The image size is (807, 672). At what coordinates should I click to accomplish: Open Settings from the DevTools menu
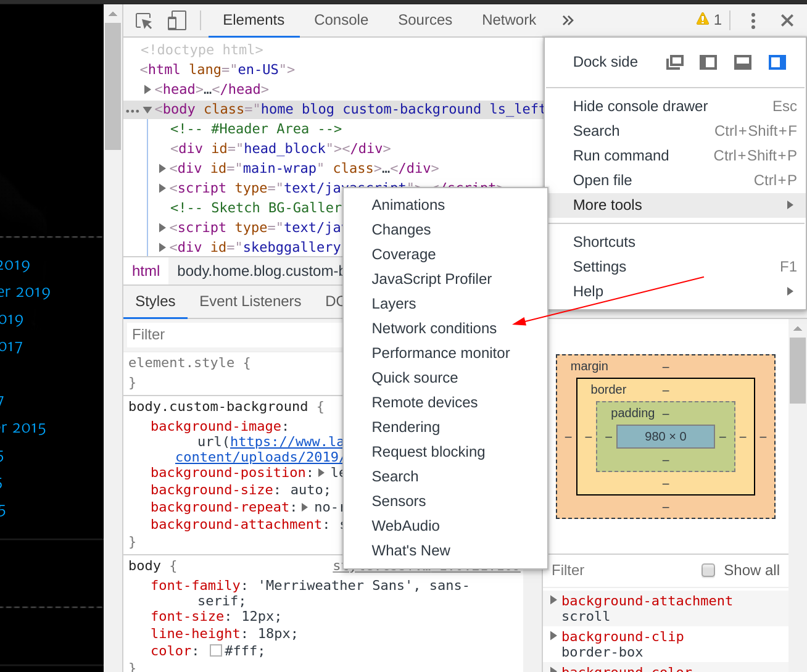click(x=599, y=267)
